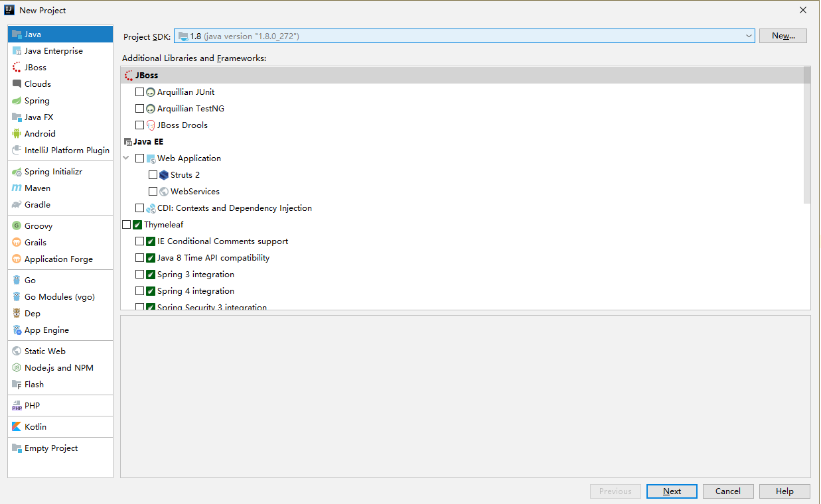Image resolution: width=821 pixels, height=504 pixels.
Task: Choose the Spring Initializr label
Action: click(x=54, y=172)
